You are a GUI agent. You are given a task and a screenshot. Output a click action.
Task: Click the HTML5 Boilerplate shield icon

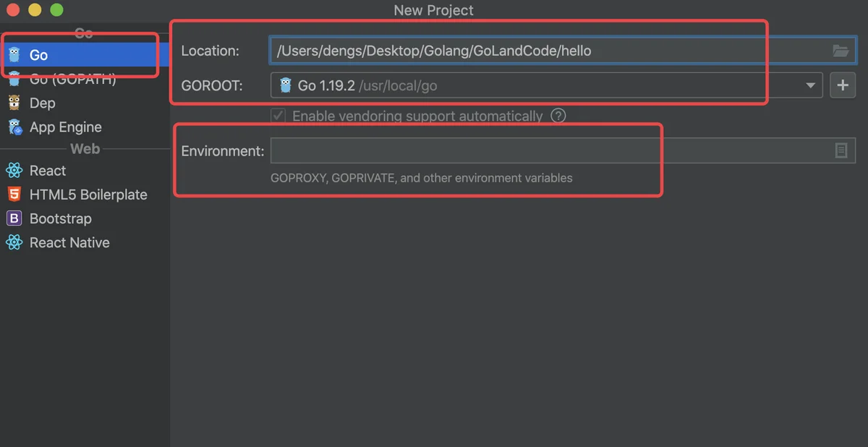[x=14, y=195]
